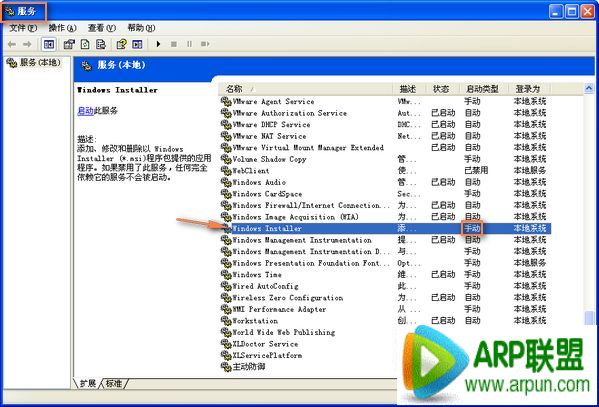Select Windows Presentation Foundation Font row

(x=386, y=263)
